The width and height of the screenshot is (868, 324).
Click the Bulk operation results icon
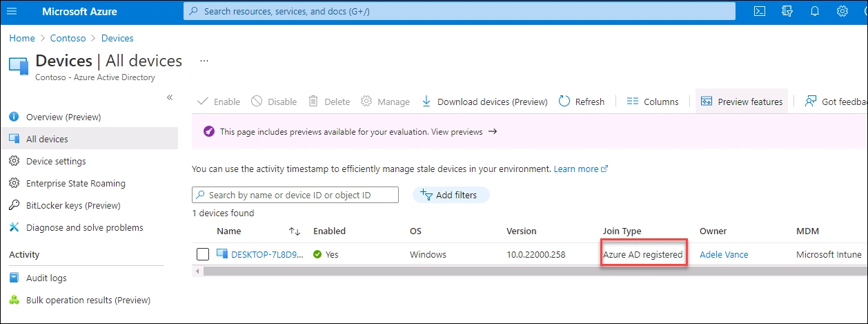point(14,300)
